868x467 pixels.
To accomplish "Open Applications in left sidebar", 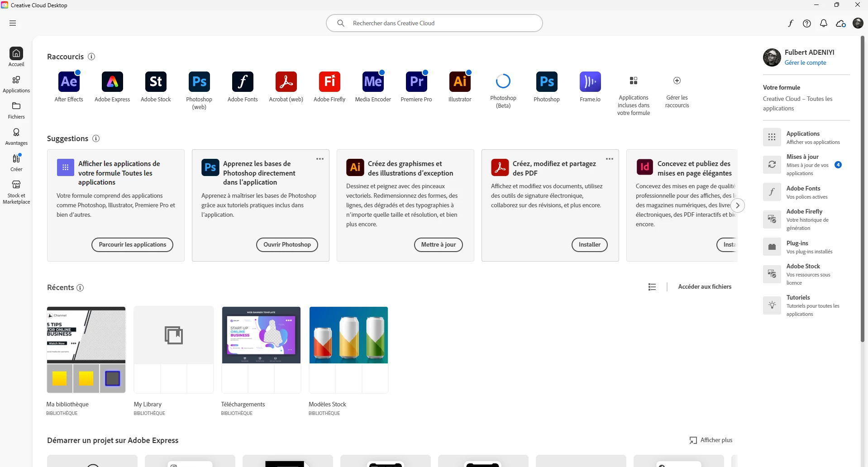I will click(x=16, y=84).
